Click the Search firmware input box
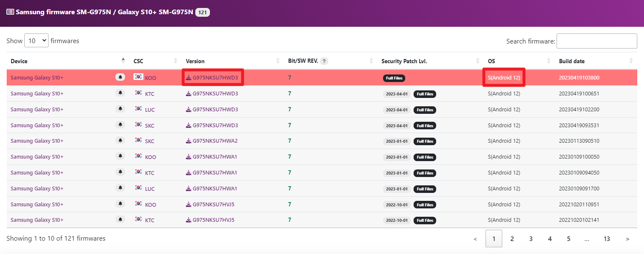This screenshot has width=644, height=254. point(597,41)
